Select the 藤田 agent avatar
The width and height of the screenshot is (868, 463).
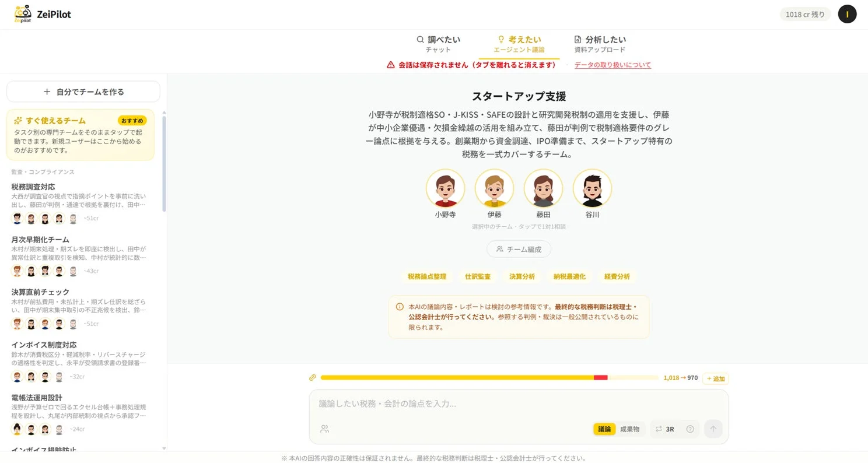tap(543, 188)
